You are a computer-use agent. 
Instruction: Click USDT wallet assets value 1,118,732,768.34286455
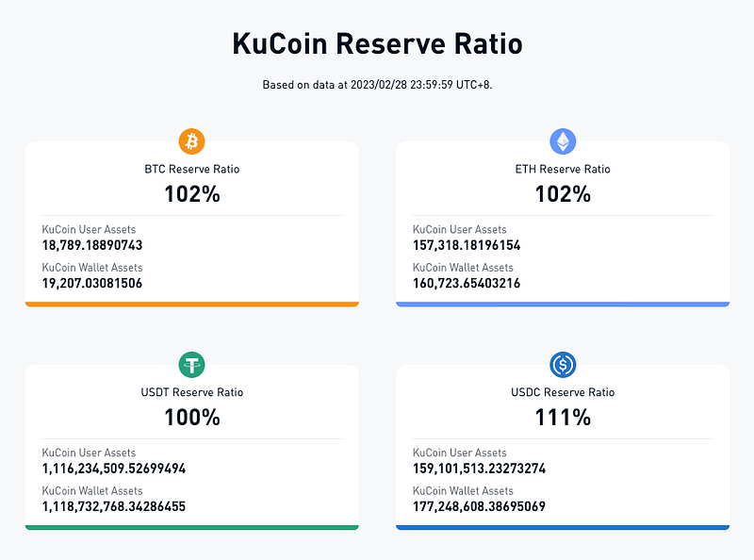(x=114, y=506)
